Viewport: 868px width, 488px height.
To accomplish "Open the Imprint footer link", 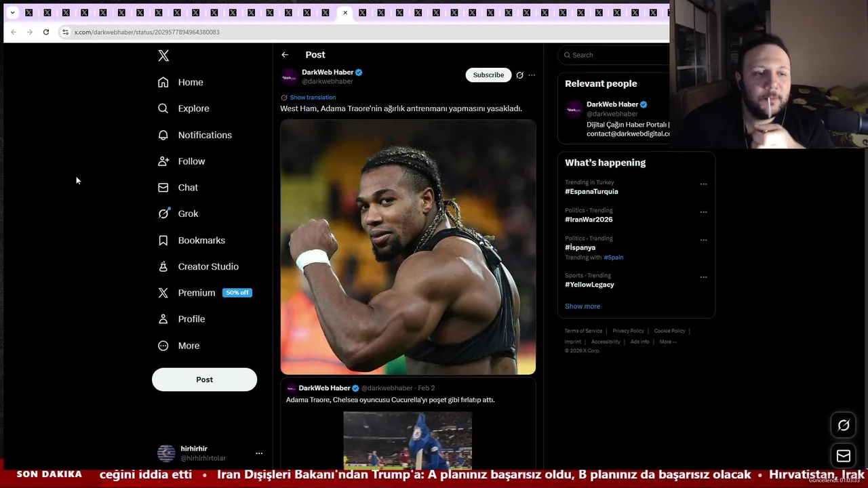I will point(573,342).
